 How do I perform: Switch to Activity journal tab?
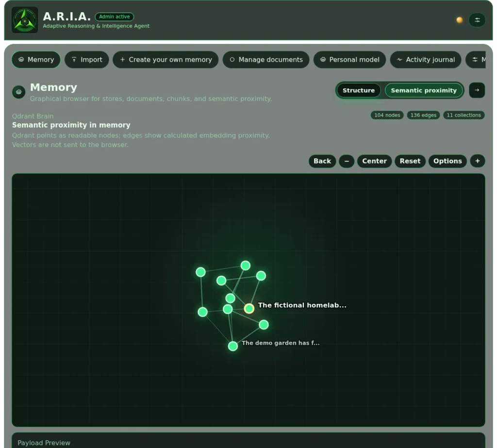click(x=426, y=60)
